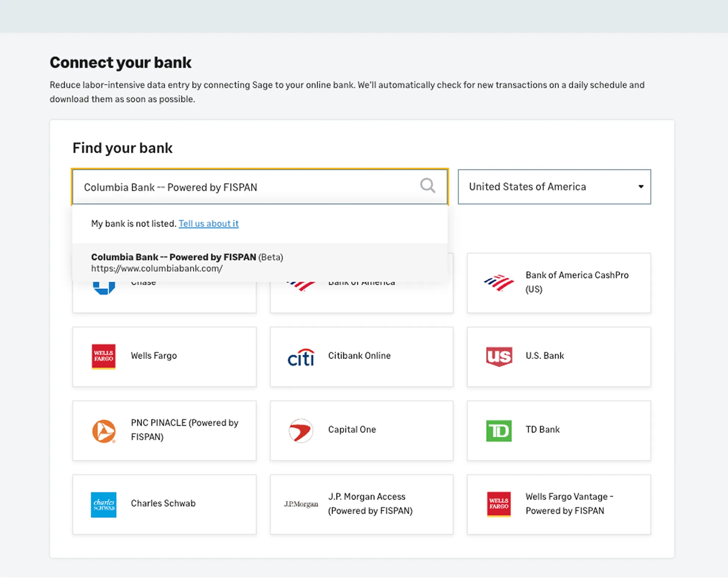The width and height of the screenshot is (728, 578).
Task: Select the TD Bank label
Action: tap(543, 430)
